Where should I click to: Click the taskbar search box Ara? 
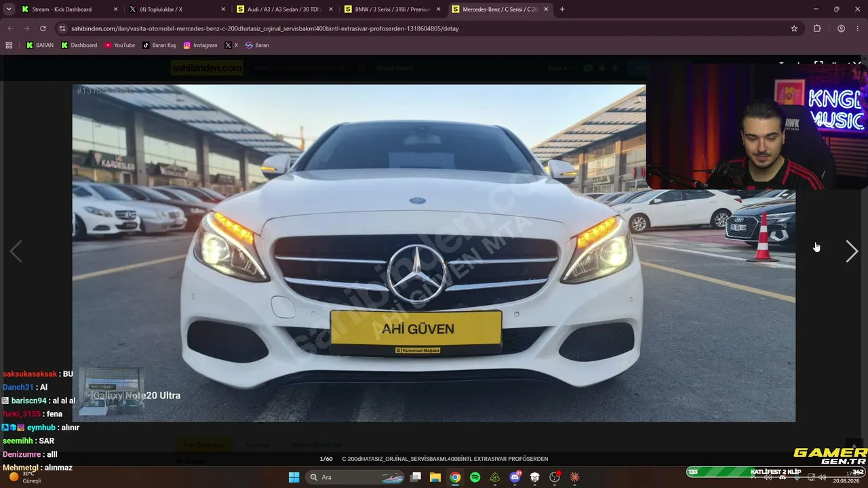click(x=355, y=477)
